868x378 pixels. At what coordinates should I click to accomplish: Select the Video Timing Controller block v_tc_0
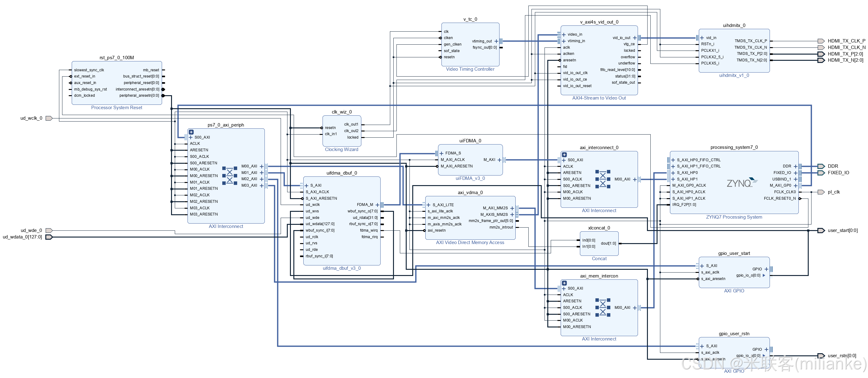(x=470, y=44)
